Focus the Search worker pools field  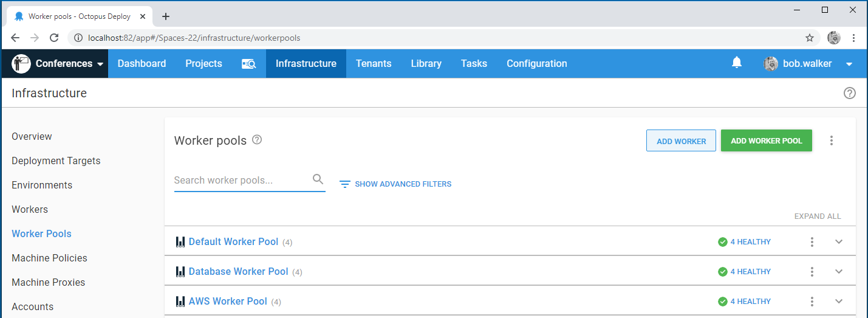pyautogui.click(x=241, y=180)
